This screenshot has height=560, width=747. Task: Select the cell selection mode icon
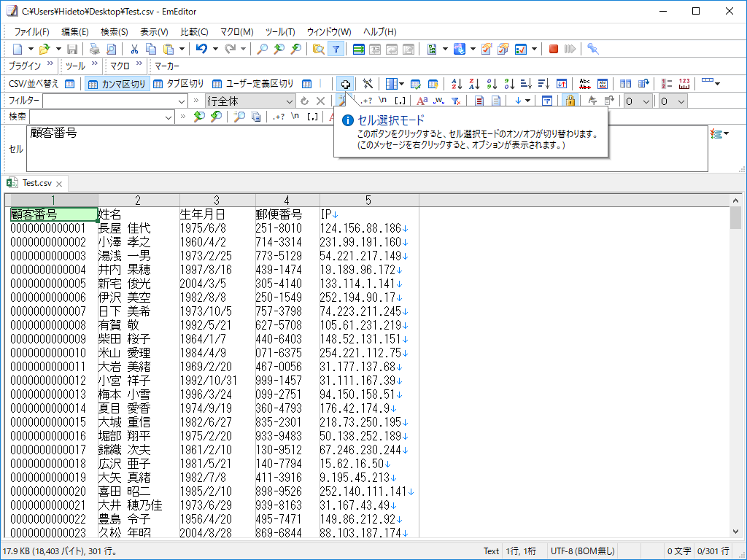tap(346, 84)
